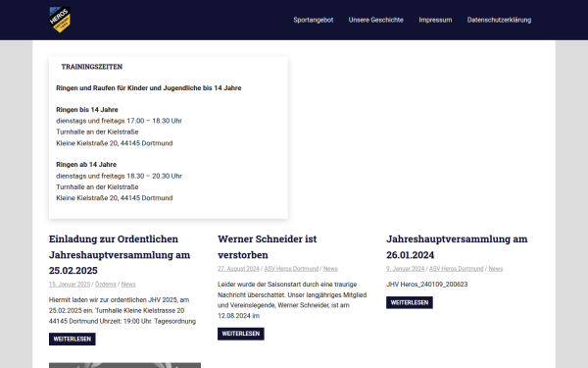Click Weiterlesen under the 25.02.2025 invitation
The height and width of the screenshot is (368, 588).
(72, 340)
